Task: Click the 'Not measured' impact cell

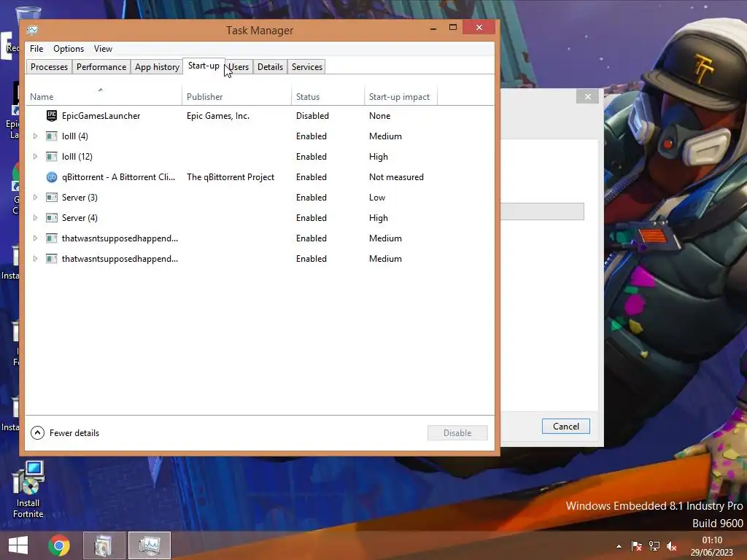Action: coord(396,177)
